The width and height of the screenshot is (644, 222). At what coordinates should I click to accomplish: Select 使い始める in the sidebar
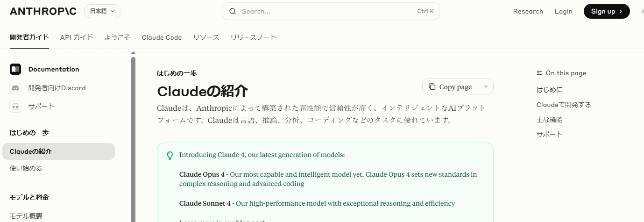coord(26,168)
